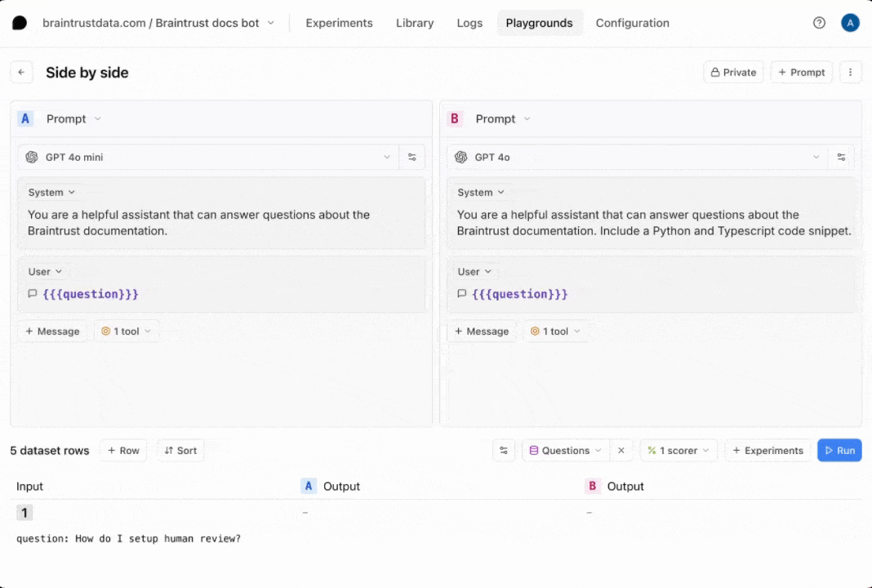Viewport: 872px width, 588px height.
Task: Open the 1 scorer dropdown
Action: (x=678, y=451)
